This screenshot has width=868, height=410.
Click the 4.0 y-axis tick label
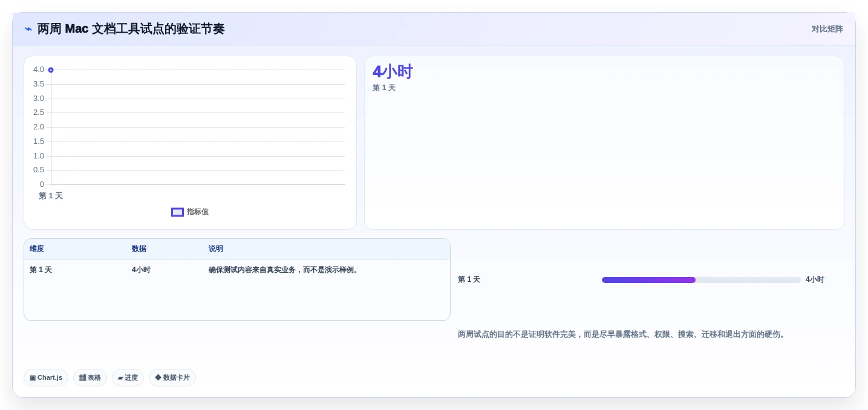(x=39, y=70)
